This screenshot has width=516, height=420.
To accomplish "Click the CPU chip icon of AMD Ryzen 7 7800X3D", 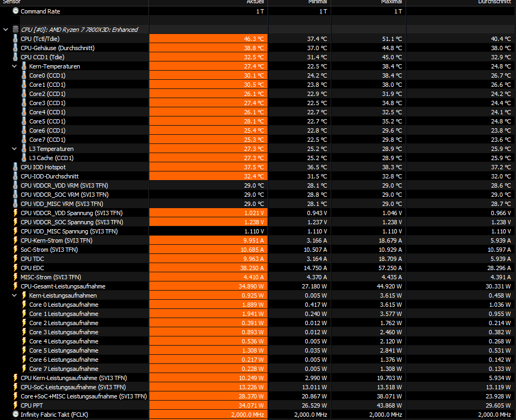I will [x=16, y=29].
